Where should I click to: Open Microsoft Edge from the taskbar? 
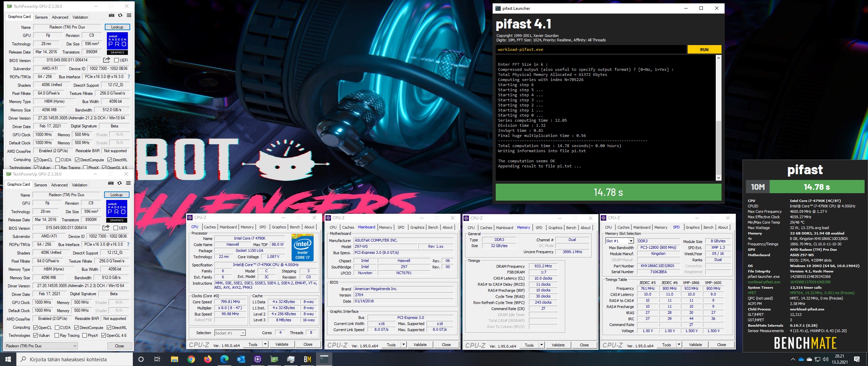224,359
